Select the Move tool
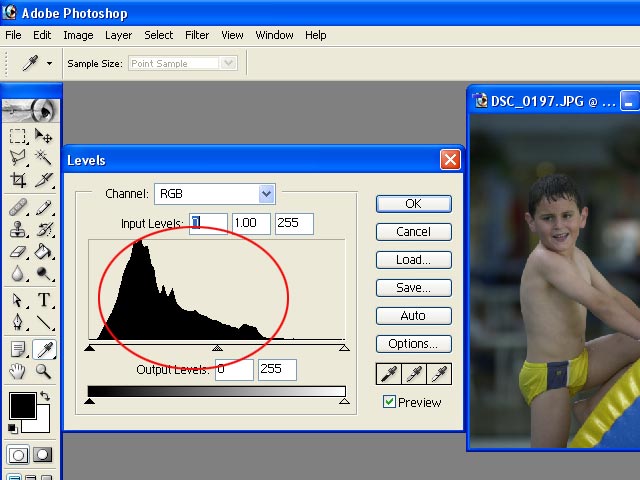This screenshot has width=640, height=480. pos(43,136)
